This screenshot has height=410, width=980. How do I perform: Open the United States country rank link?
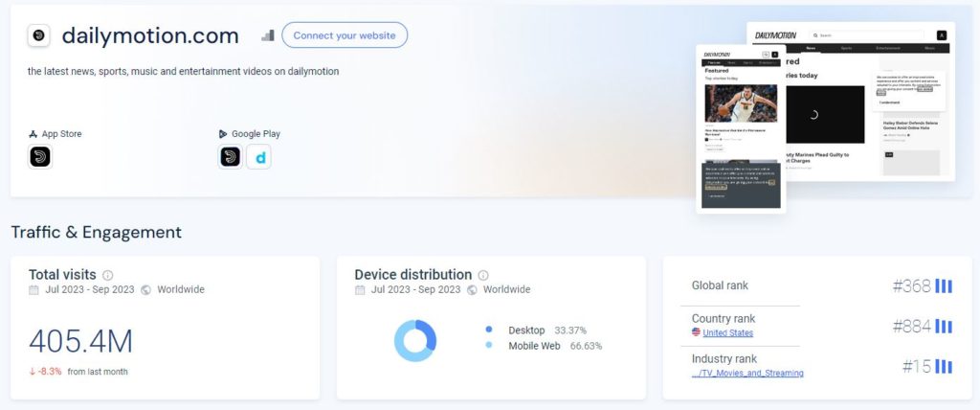pos(727,333)
